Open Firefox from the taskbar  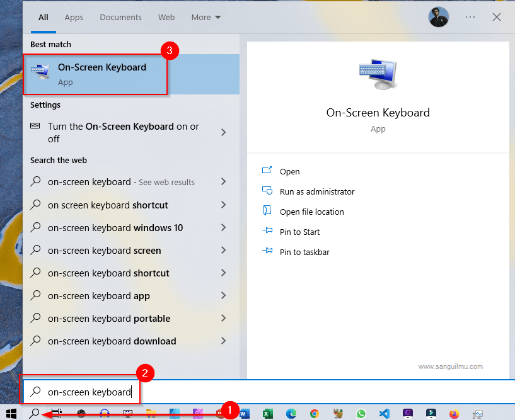pos(454,414)
